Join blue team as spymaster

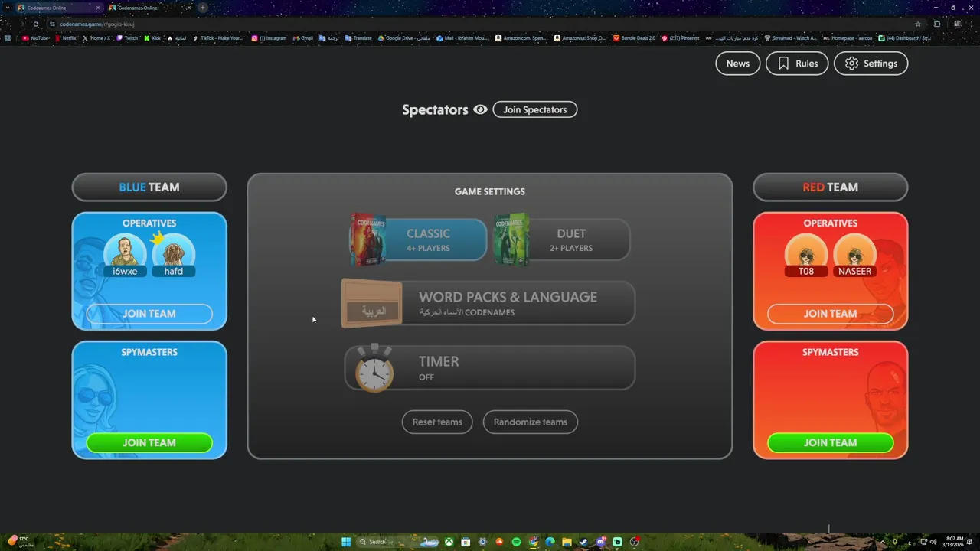pyautogui.click(x=149, y=442)
